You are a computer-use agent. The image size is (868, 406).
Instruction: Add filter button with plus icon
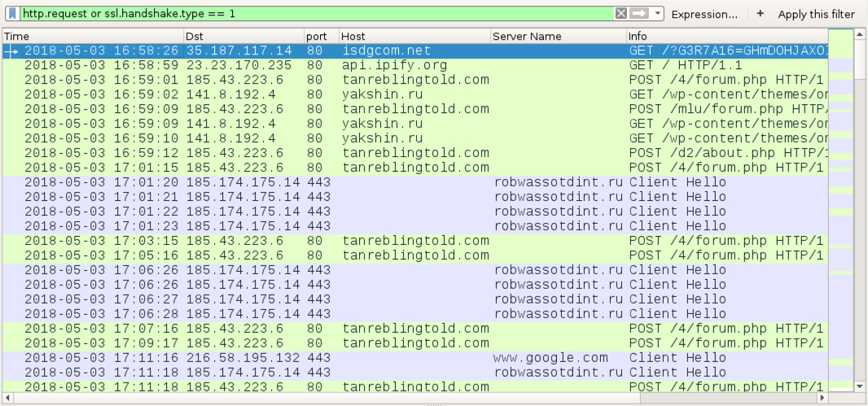[760, 14]
